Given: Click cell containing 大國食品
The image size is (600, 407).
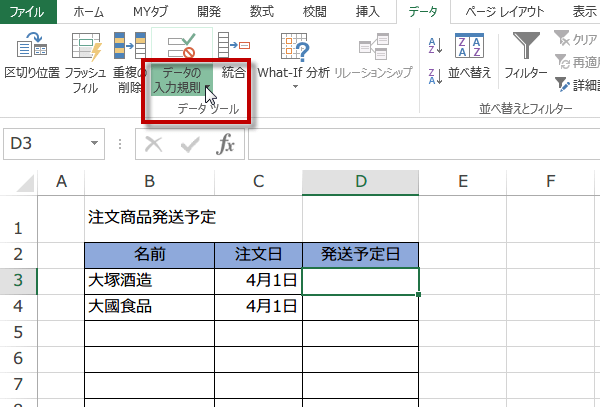Looking at the screenshot, I should 149,307.
